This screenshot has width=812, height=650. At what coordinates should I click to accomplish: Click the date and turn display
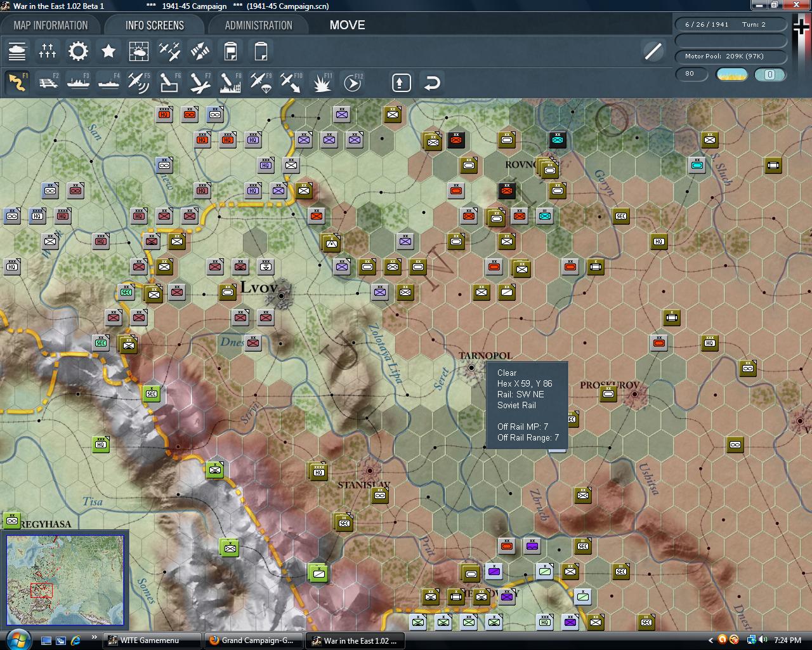coord(731,24)
